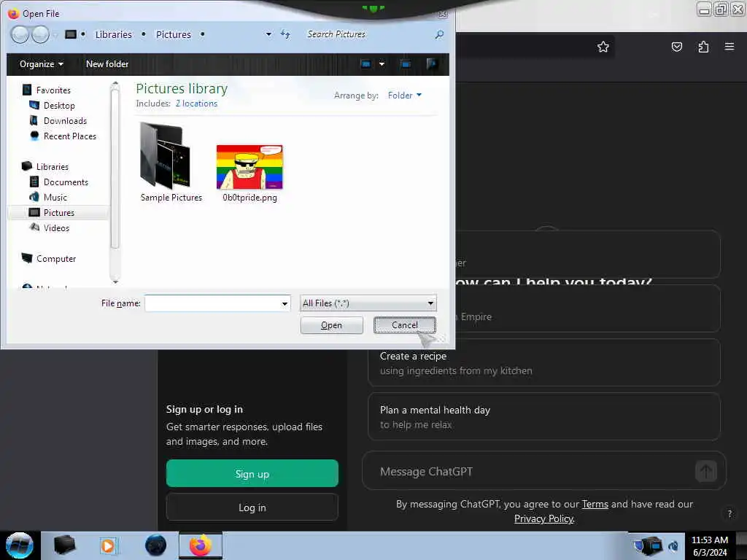
Task: Open the Pocket save icon in Firefox
Action: point(676,47)
